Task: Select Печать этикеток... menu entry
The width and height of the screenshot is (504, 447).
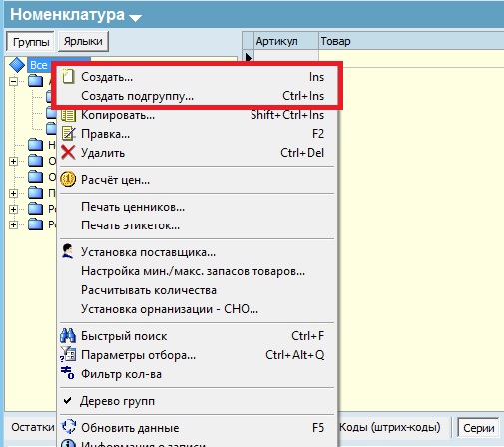Action: (197, 225)
